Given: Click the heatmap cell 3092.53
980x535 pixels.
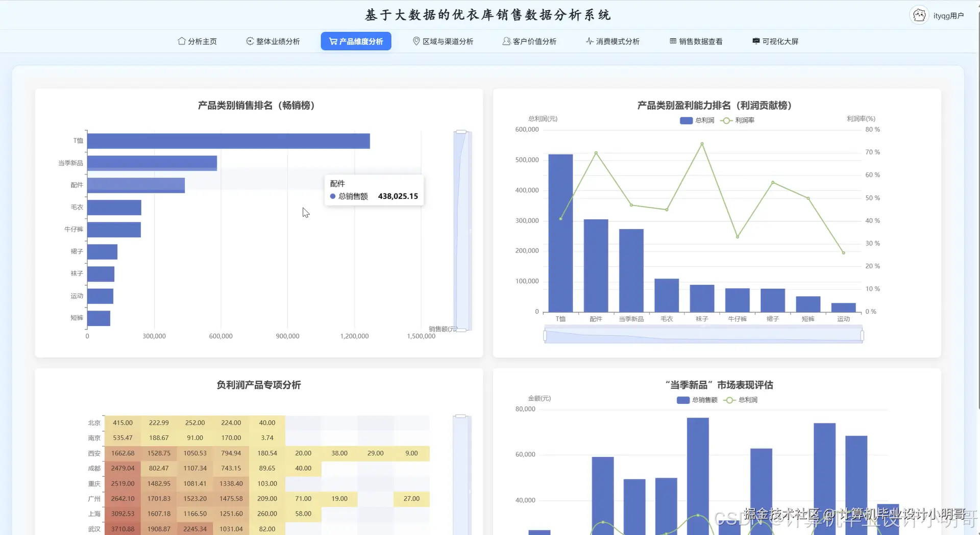Looking at the screenshot, I should pyautogui.click(x=122, y=514).
